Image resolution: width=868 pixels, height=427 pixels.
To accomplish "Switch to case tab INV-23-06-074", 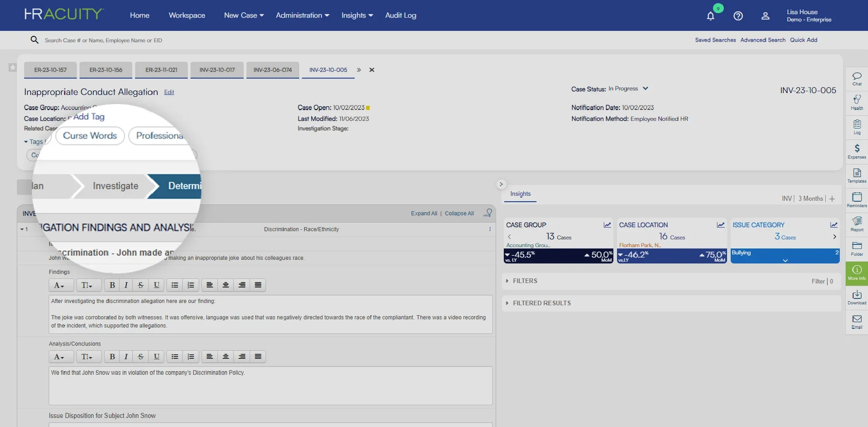I will [x=273, y=70].
